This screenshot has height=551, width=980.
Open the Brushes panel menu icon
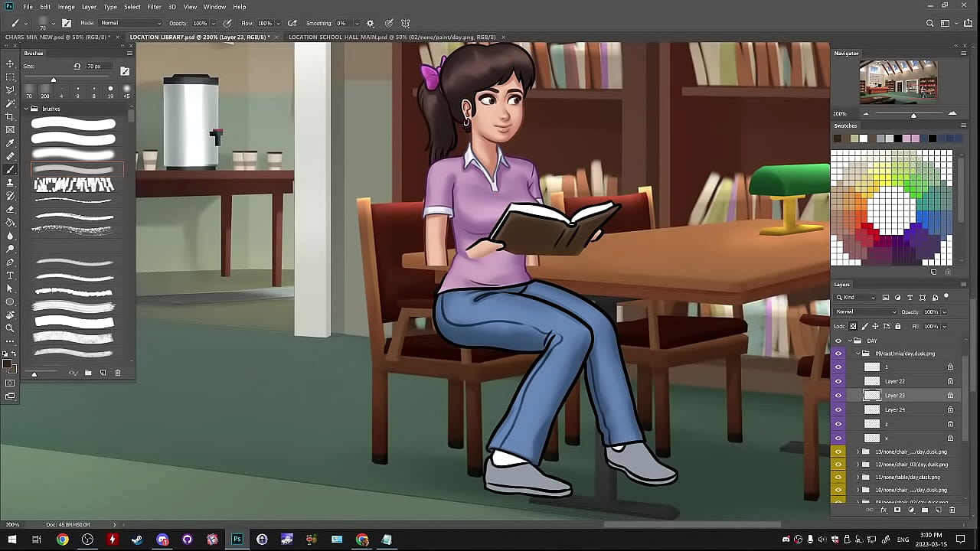[129, 53]
